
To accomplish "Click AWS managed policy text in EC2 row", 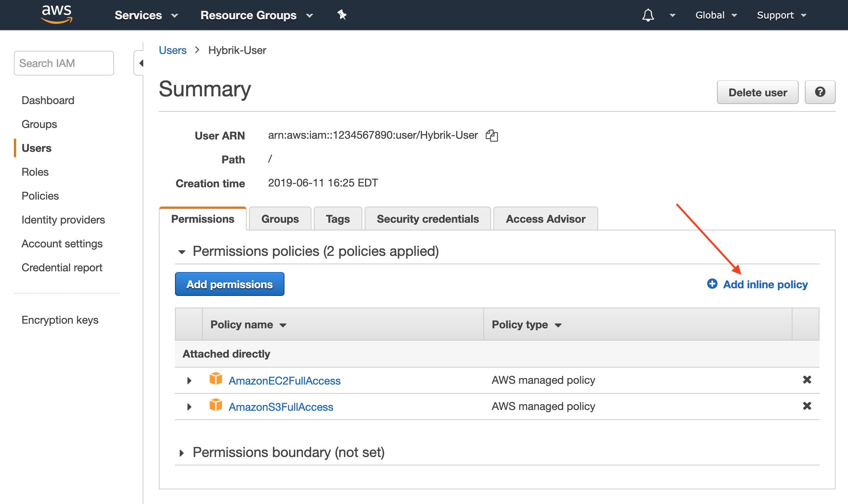I will [x=543, y=380].
